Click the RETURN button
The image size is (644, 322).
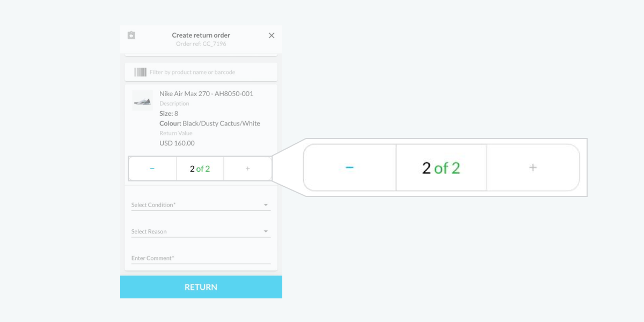point(201,287)
